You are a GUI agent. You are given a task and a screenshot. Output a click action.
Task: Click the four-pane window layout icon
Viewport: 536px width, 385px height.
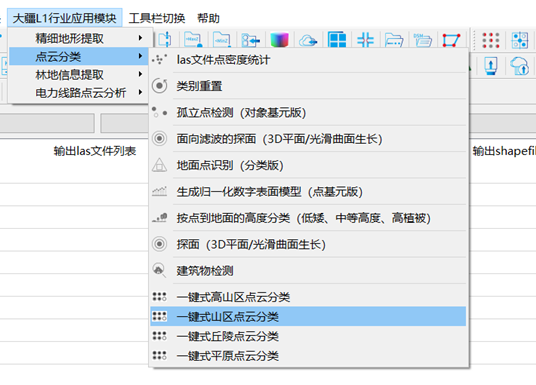coord(337,40)
